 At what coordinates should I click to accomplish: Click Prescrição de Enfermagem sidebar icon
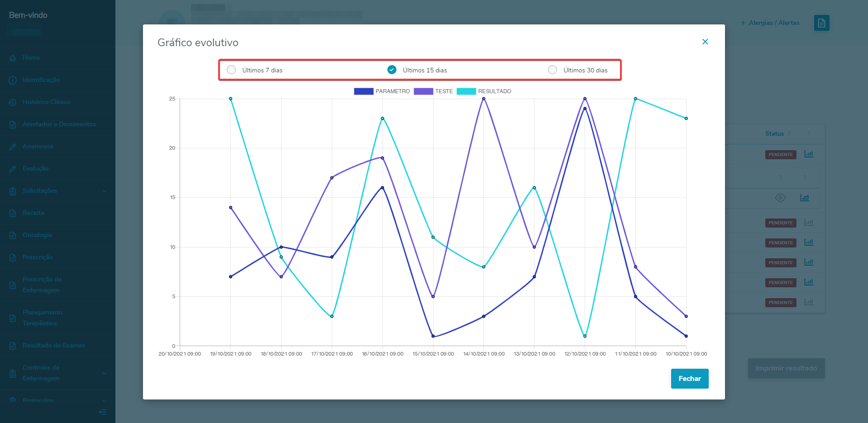[13, 285]
